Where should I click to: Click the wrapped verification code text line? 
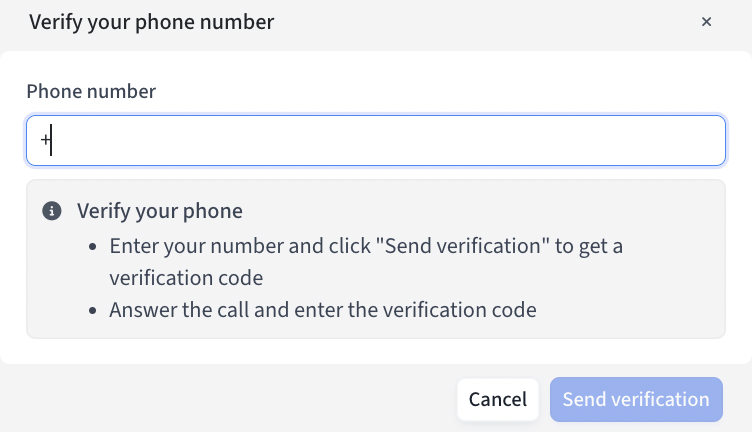pos(186,278)
